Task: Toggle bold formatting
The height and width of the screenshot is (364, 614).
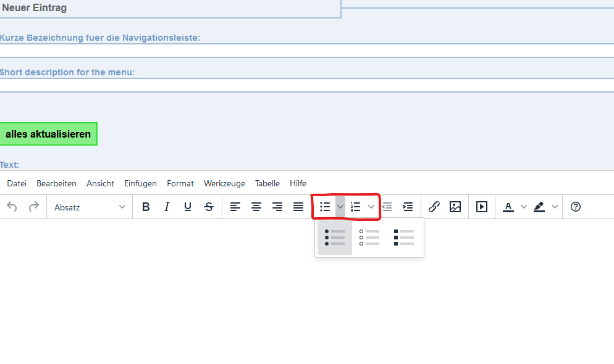Action: [146, 207]
